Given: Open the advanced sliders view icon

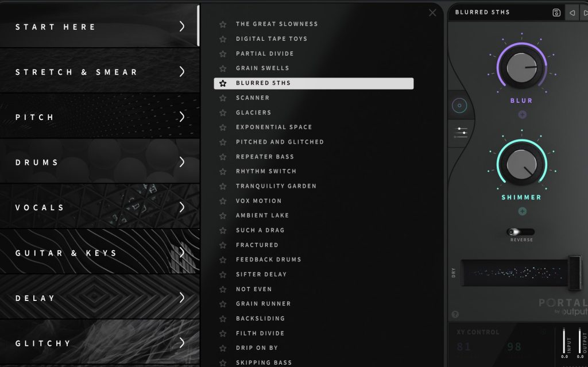Looking at the screenshot, I should (x=460, y=132).
